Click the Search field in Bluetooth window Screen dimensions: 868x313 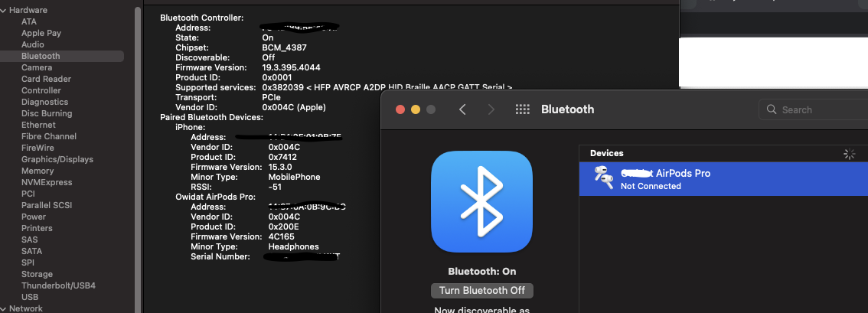(813, 109)
